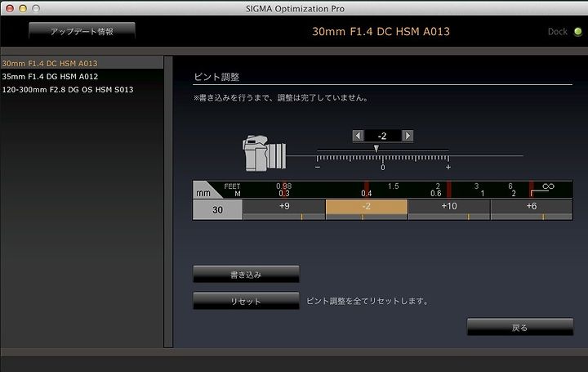Increase focus adjustment value with right arrow
The width and height of the screenshot is (588, 372).
tap(408, 136)
